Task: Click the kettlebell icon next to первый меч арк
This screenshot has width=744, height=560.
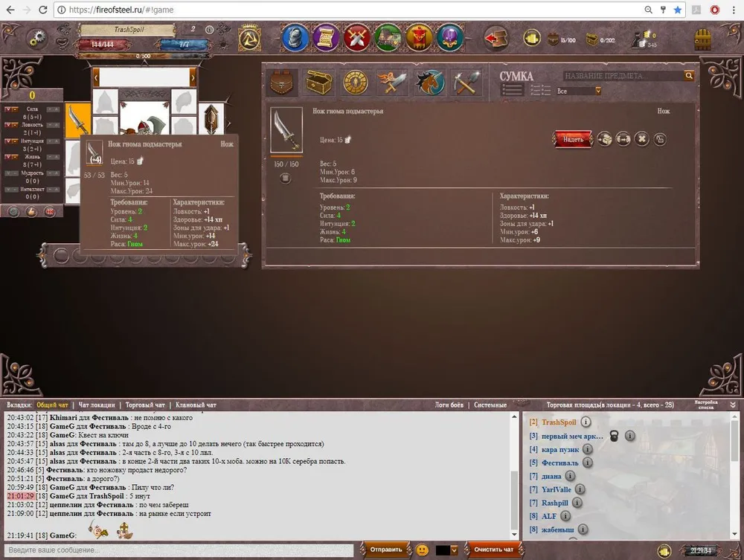Action: 614,436
